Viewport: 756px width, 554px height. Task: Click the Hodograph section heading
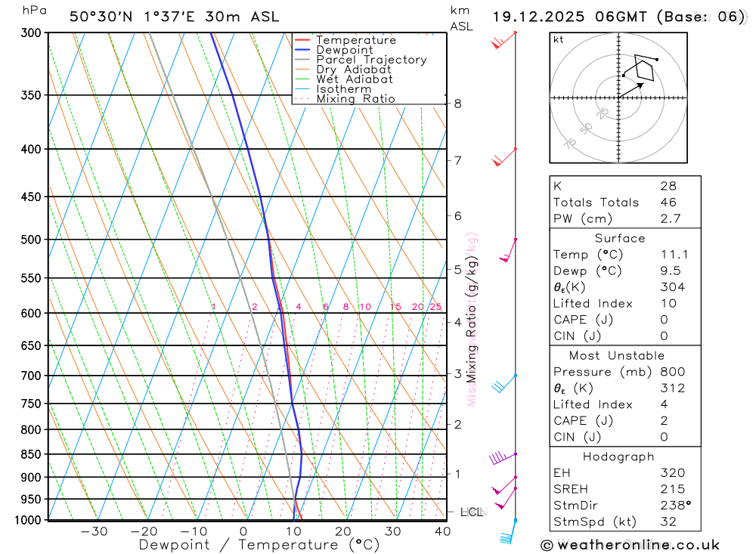[618, 457]
